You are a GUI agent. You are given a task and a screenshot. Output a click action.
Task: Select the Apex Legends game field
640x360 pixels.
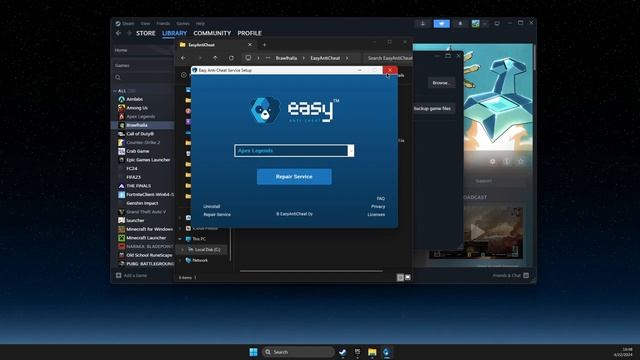tap(291, 151)
